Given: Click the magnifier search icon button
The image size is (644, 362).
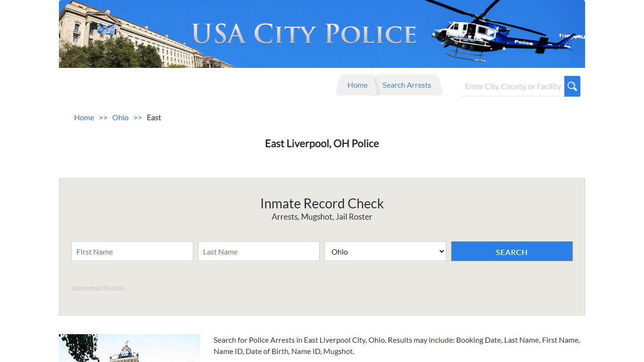Looking at the screenshot, I should [x=572, y=86].
